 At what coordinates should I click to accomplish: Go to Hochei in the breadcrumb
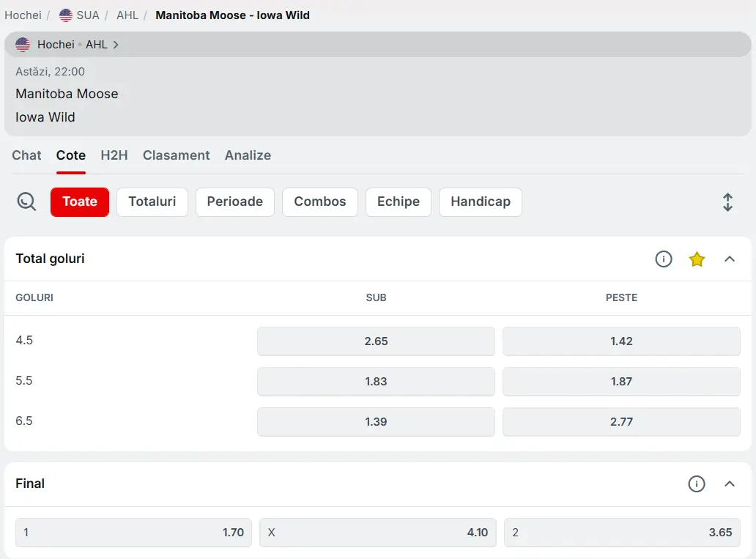pos(23,15)
